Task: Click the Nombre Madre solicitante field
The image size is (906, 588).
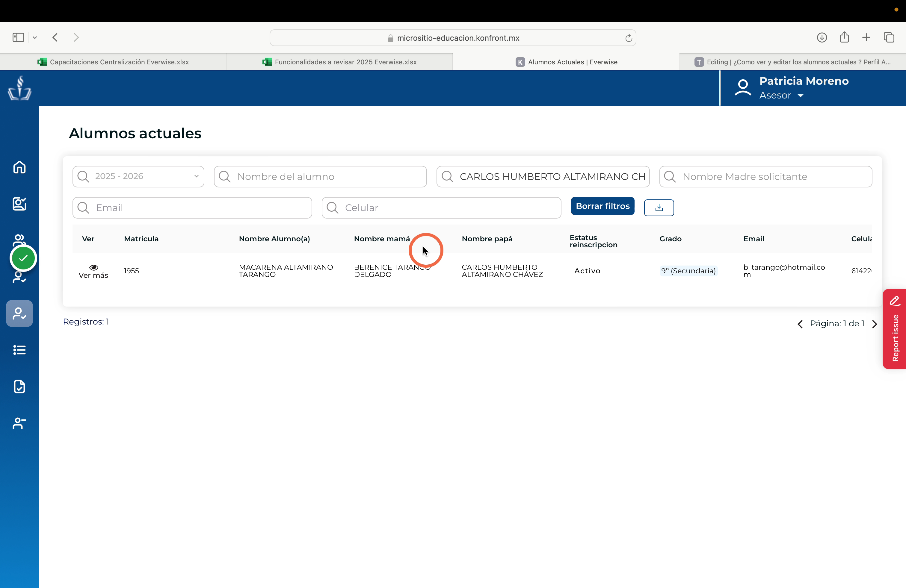Action: click(x=765, y=176)
